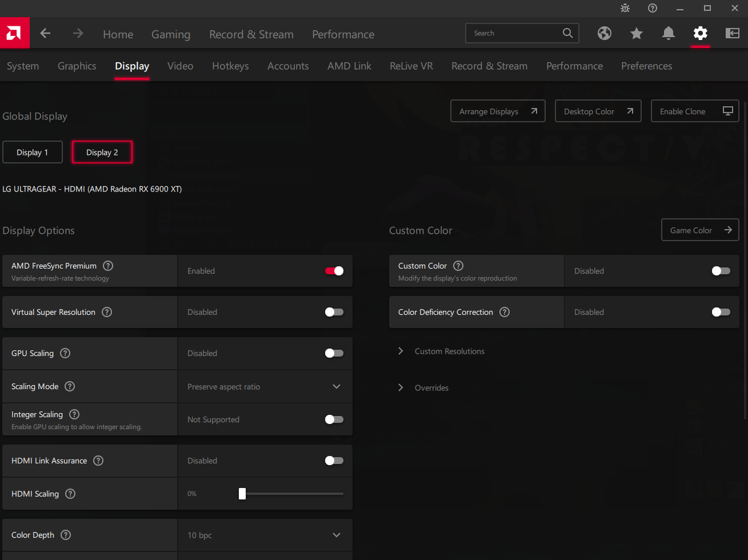The image size is (748, 560).
Task: Expand Overrides section
Action: (x=423, y=388)
